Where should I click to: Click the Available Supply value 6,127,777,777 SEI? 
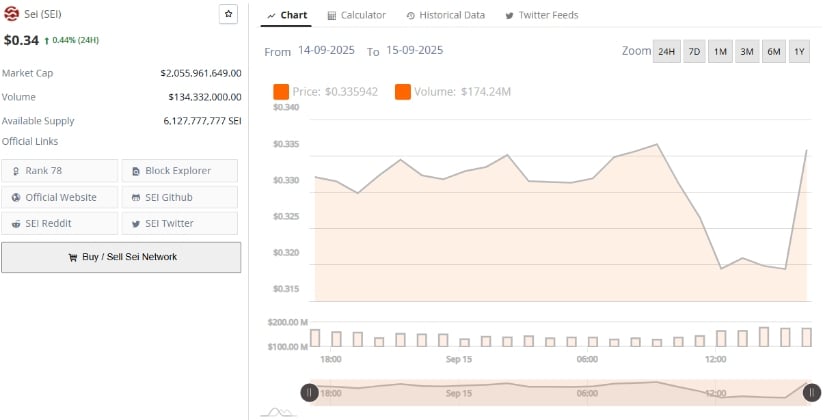(203, 121)
